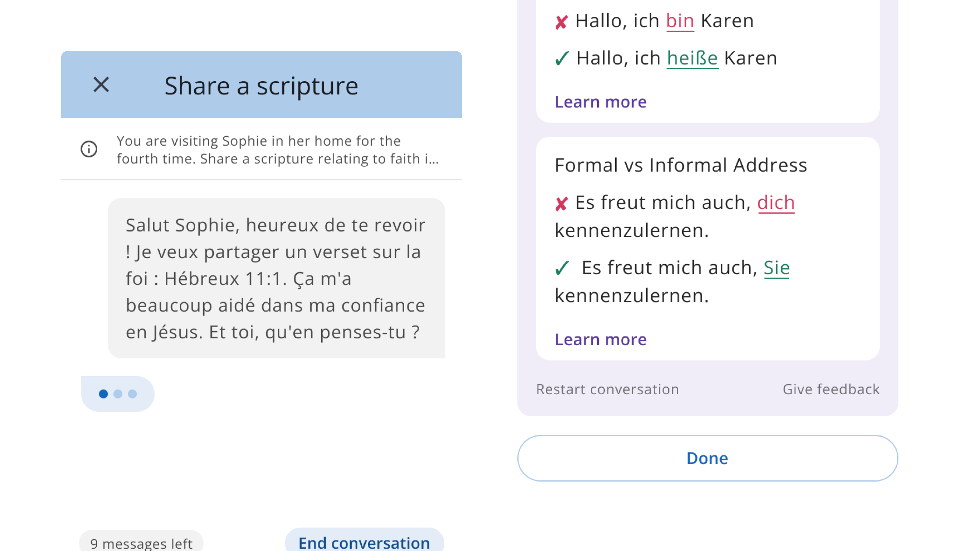The height and width of the screenshot is (551, 980).
Task: Click the underlined green word "Sie"
Action: 777,268
